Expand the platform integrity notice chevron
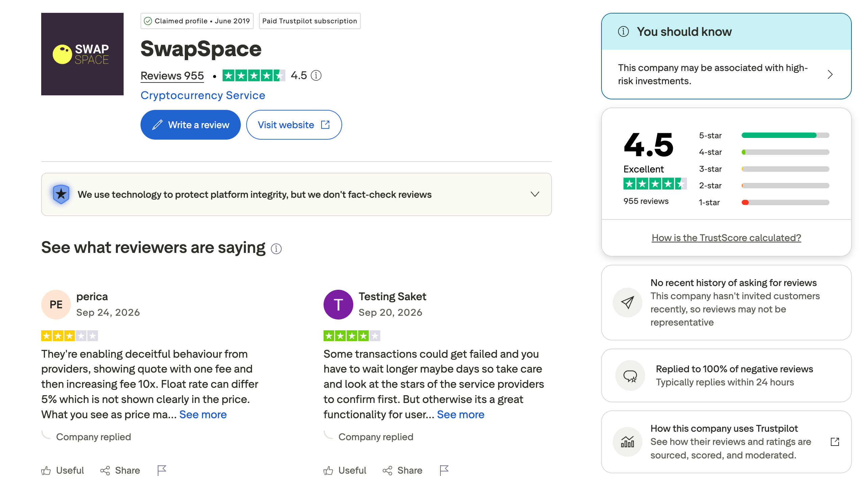Image resolution: width=868 pixels, height=499 pixels. [x=535, y=194]
